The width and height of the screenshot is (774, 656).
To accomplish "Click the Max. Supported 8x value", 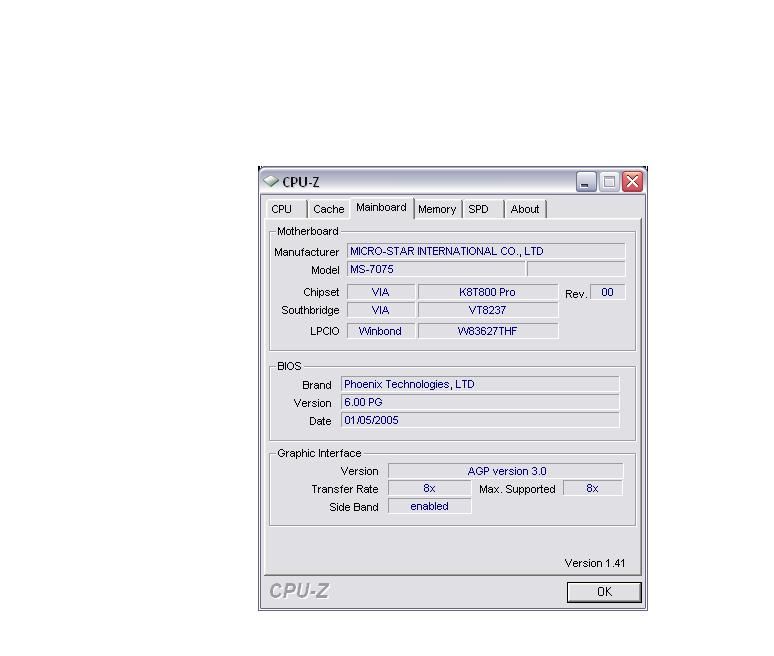I will [593, 488].
